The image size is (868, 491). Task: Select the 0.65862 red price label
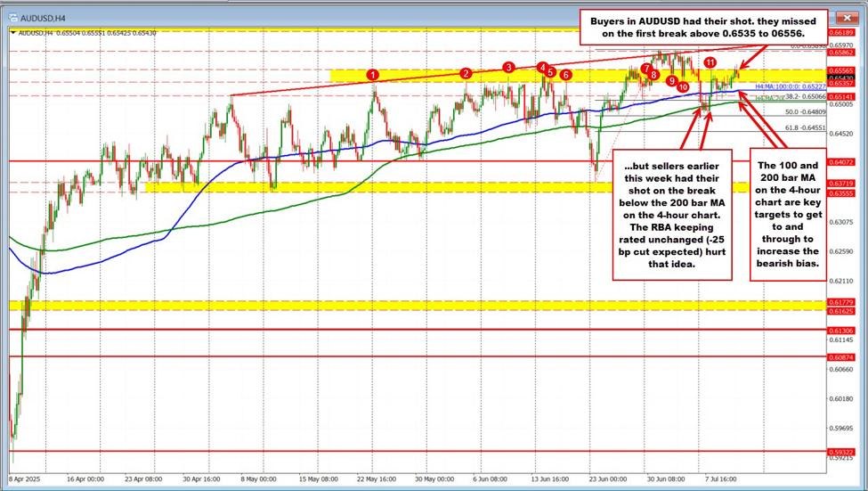click(840, 51)
